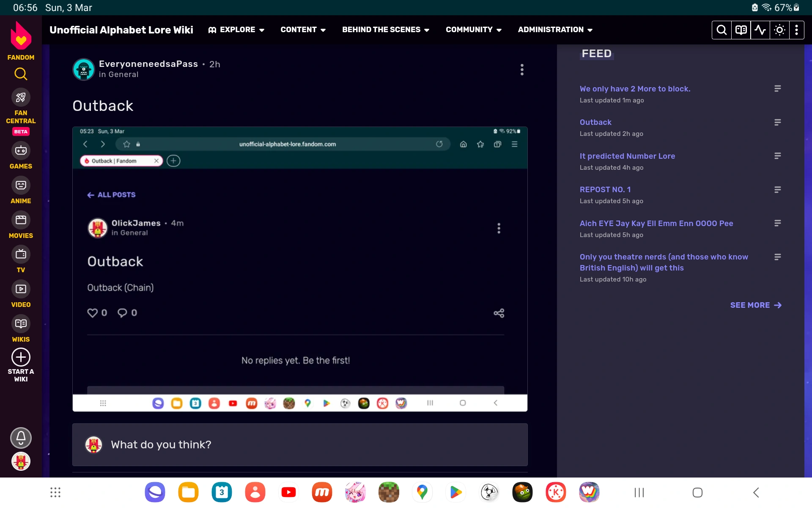This screenshot has width=812, height=508.
Task: Open "It predicted Number Lore" feed post
Action: click(627, 156)
